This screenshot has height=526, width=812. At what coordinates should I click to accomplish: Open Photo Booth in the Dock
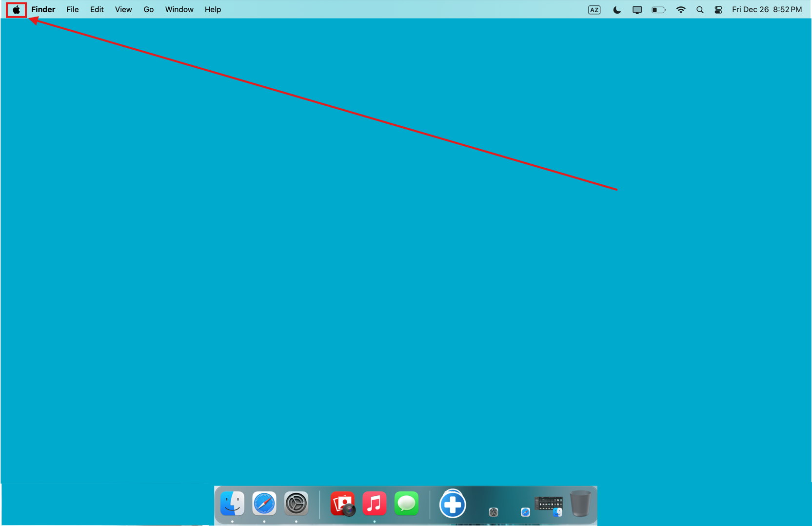point(342,504)
